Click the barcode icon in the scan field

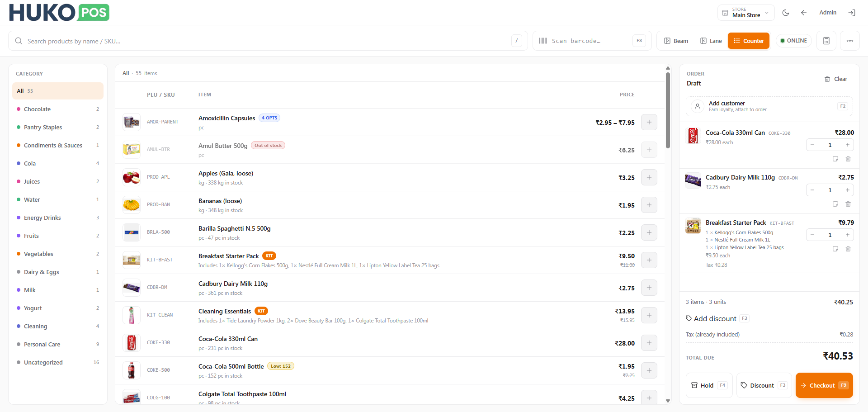coord(543,41)
